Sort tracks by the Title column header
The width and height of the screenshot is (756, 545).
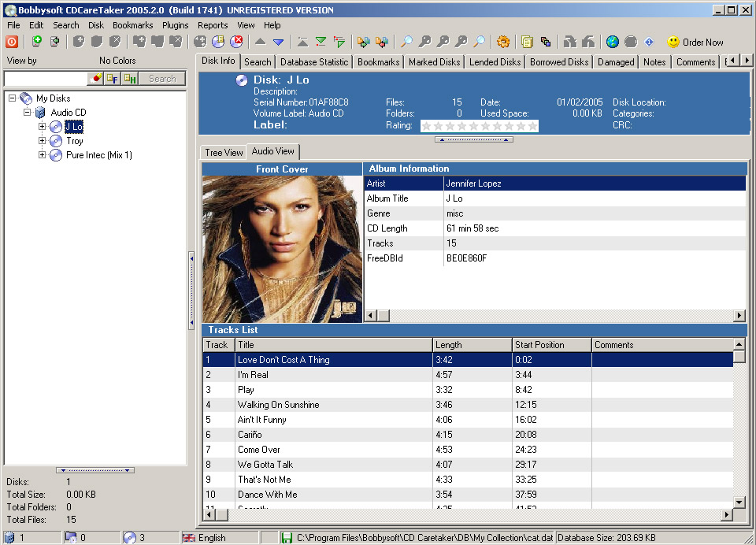pos(334,345)
